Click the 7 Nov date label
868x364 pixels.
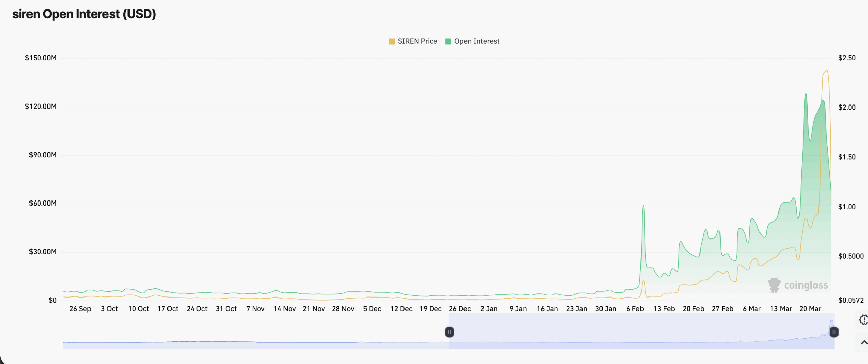click(255, 309)
